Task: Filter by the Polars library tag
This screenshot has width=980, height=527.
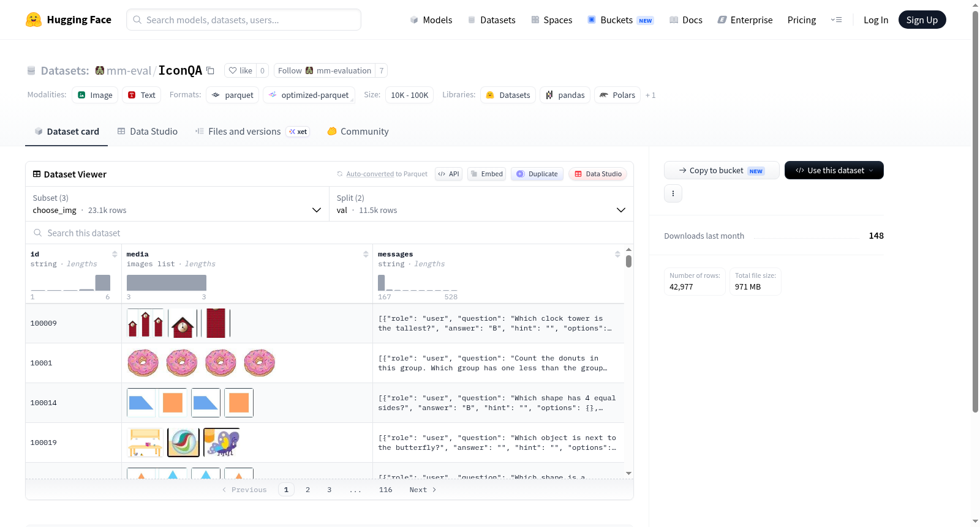Action: click(617, 95)
